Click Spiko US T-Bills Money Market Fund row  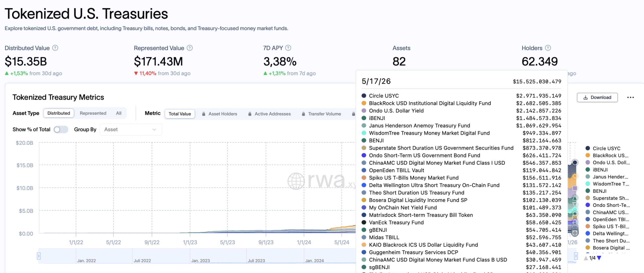461,178
